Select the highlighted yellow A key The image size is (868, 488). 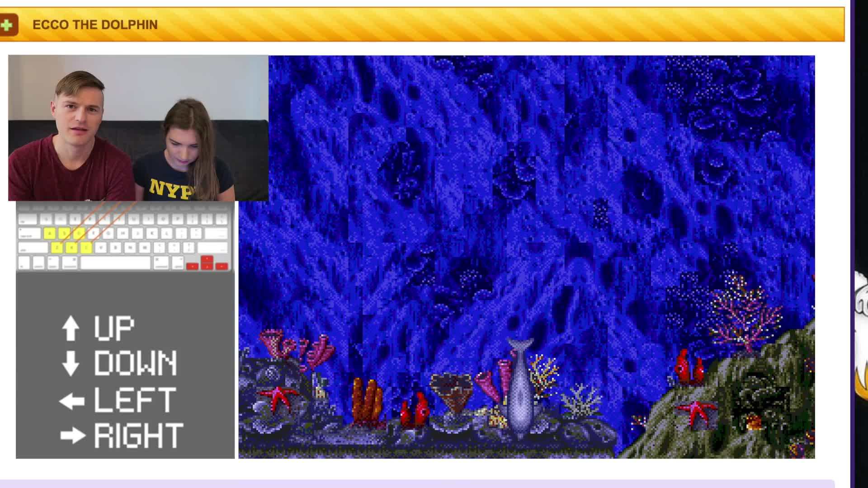[x=50, y=233]
